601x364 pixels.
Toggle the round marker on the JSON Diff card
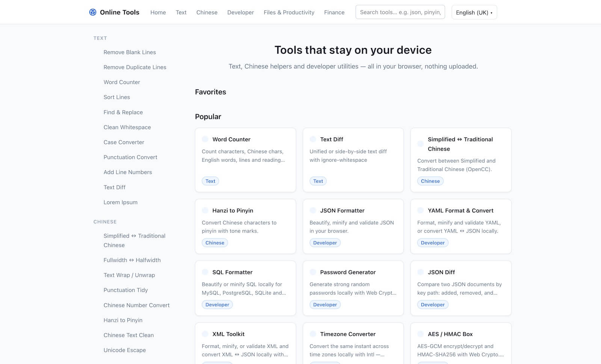pyautogui.click(x=421, y=272)
